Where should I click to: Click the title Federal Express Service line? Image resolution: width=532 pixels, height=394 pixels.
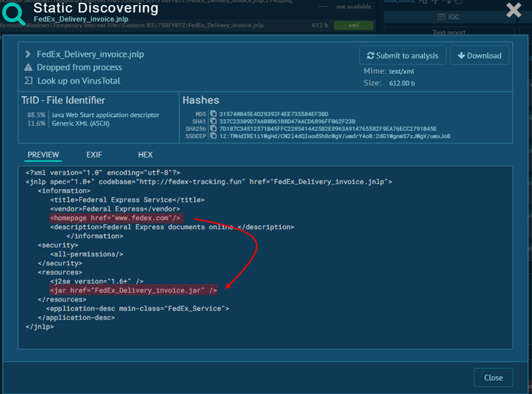point(127,200)
